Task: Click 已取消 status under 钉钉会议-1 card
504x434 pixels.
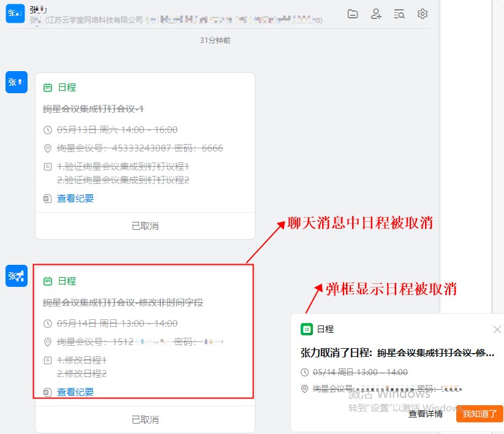Action: pyautogui.click(x=145, y=226)
